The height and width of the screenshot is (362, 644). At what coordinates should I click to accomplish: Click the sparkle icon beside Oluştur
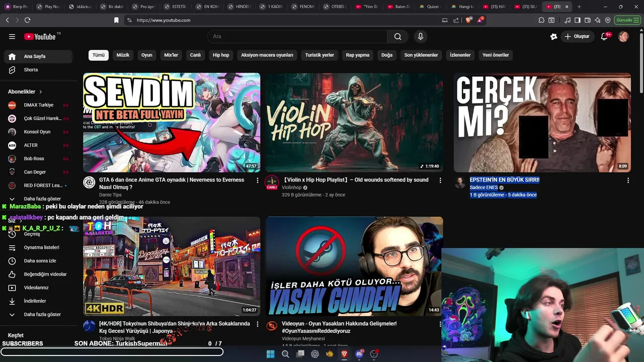pyautogui.click(x=553, y=36)
